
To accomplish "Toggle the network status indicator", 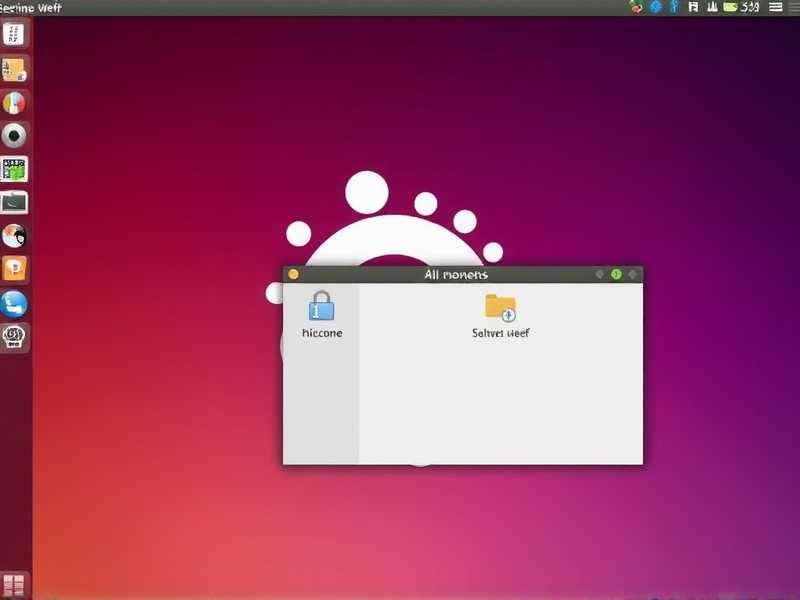I will (x=711, y=7).
